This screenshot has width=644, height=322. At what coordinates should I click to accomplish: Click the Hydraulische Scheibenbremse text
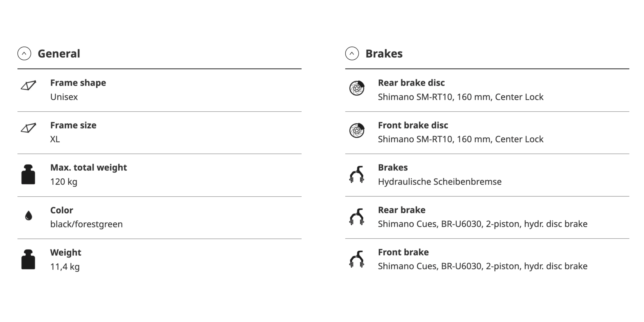point(440,182)
